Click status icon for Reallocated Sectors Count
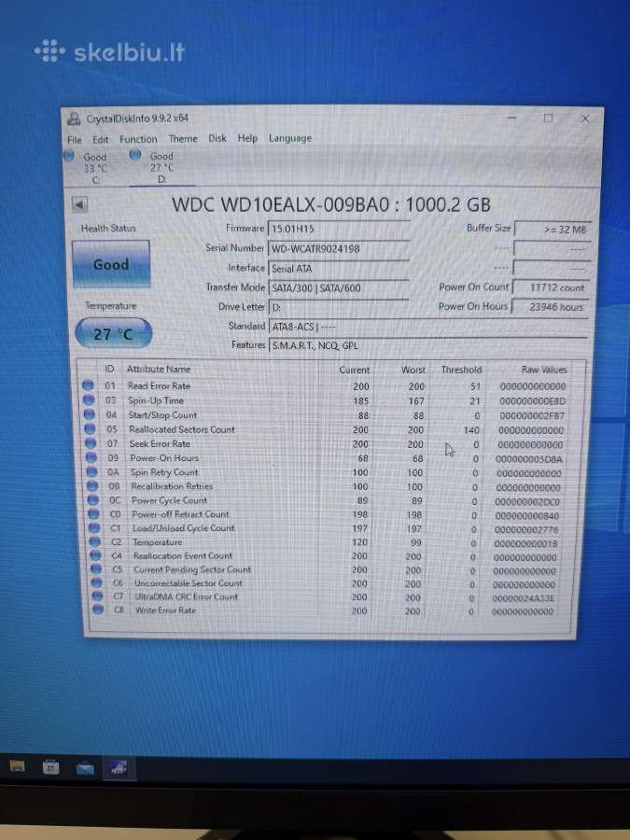This screenshot has height=840, width=630. tap(90, 428)
